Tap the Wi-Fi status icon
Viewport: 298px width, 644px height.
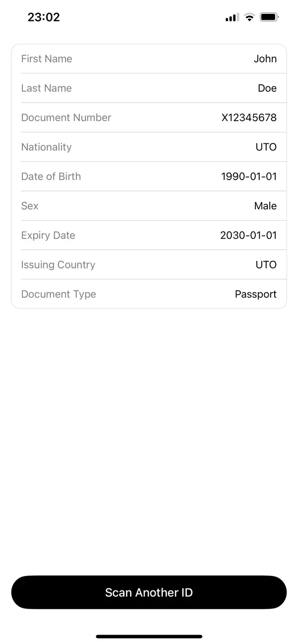point(249,16)
